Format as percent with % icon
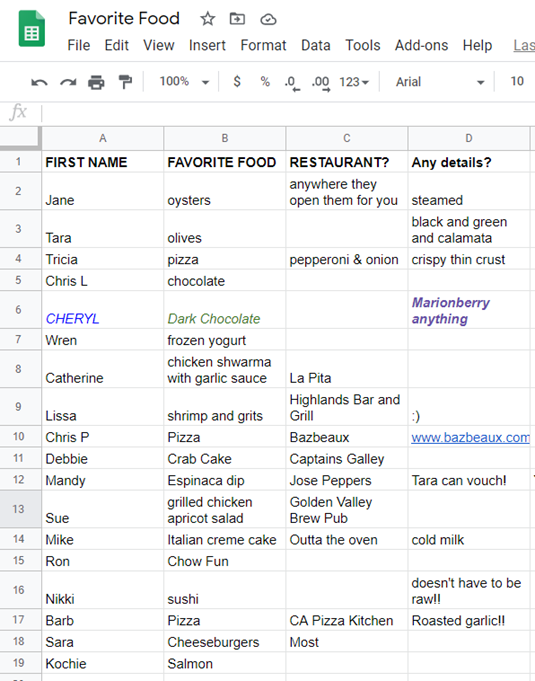 coord(265,82)
